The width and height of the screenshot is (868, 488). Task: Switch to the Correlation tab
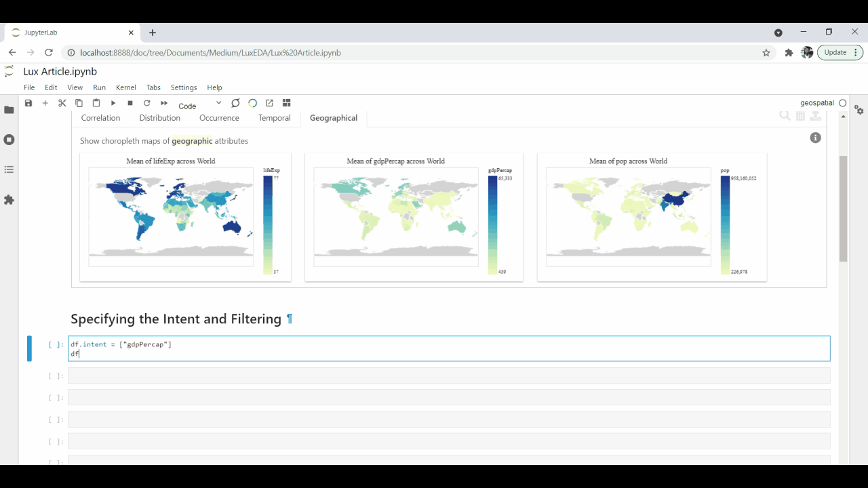(100, 118)
